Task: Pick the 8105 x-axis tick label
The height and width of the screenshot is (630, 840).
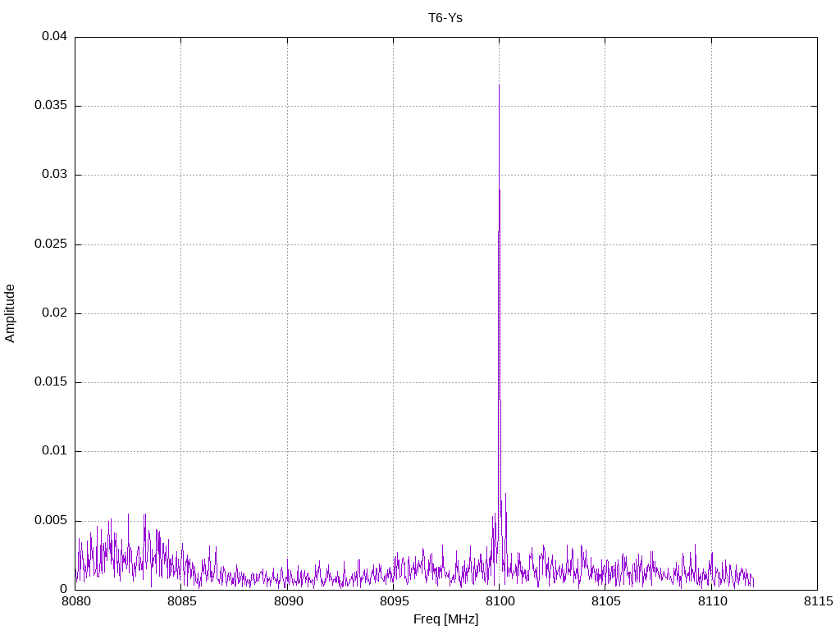Action: point(605,601)
